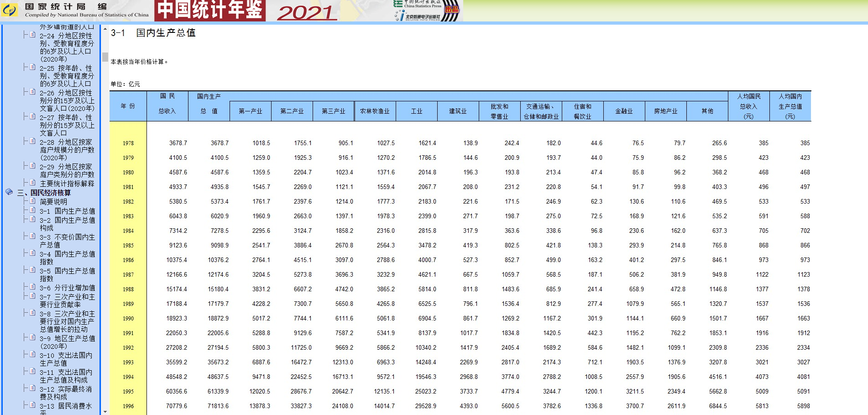Image resolution: width=868 pixels, height=415 pixels.
Task: Click the 第二产业 column header
Action: pyautogui.click(x=292, y=111)
